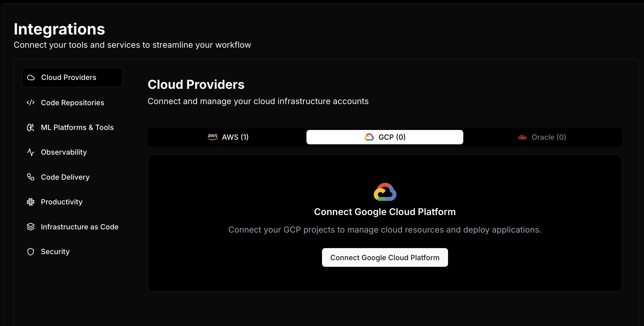Image resolution: width=644 pixels, height=326 pixels.
Task: Select the layers icon for Infrastructure as Code
Action: click(x=31, y=227)
